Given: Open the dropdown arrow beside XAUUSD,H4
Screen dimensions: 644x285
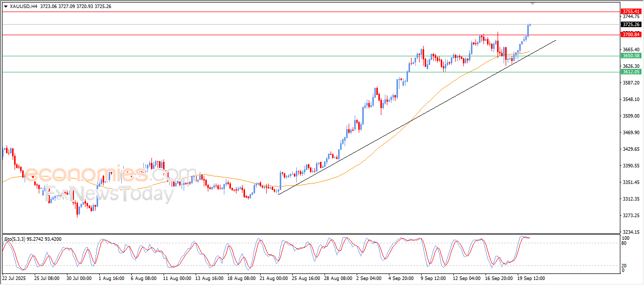Looking at the screenshot, I should 6,7.
